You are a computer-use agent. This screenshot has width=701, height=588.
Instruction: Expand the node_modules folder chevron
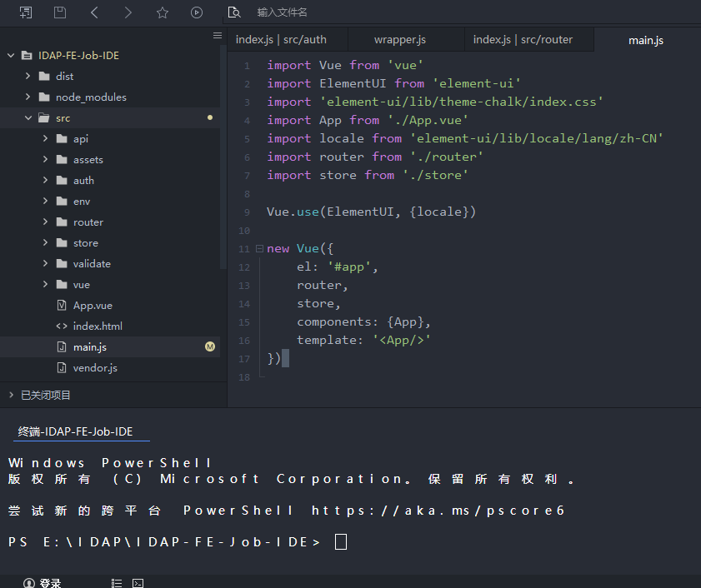pyautogui.click(x=28, y=97)
